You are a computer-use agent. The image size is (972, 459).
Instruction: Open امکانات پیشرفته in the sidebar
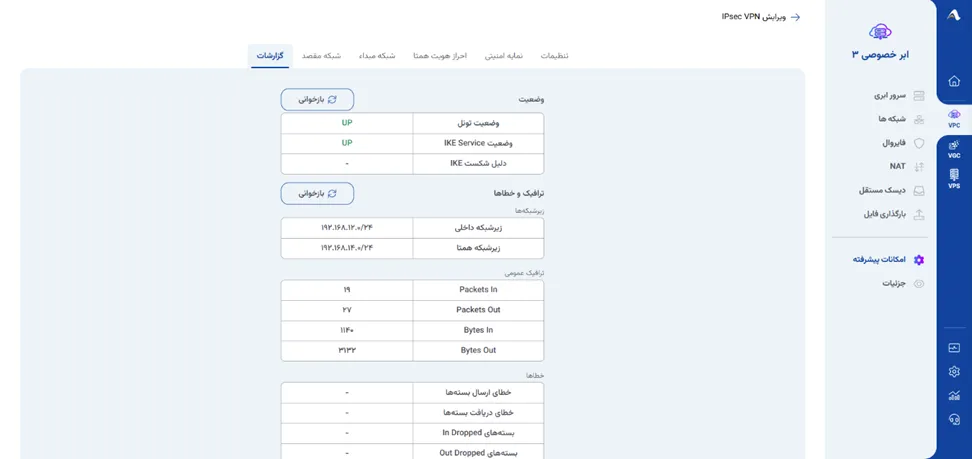(880, 260)
